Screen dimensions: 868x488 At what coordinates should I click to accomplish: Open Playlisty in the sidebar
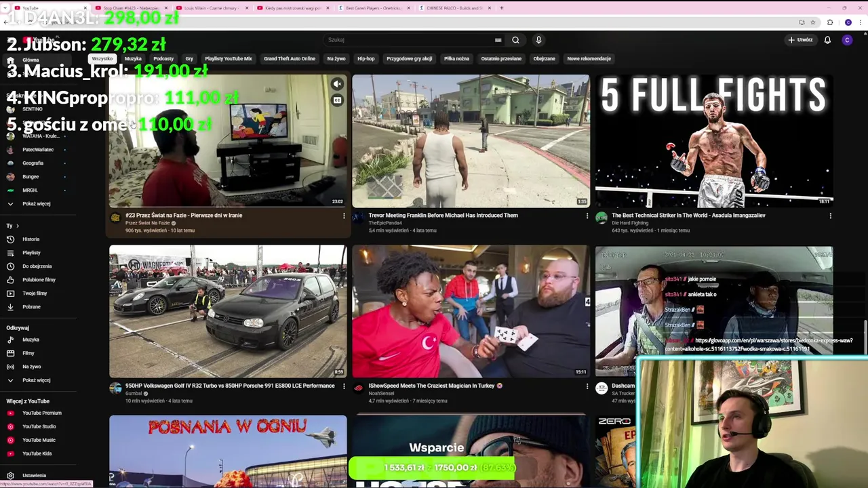(31, 253)
